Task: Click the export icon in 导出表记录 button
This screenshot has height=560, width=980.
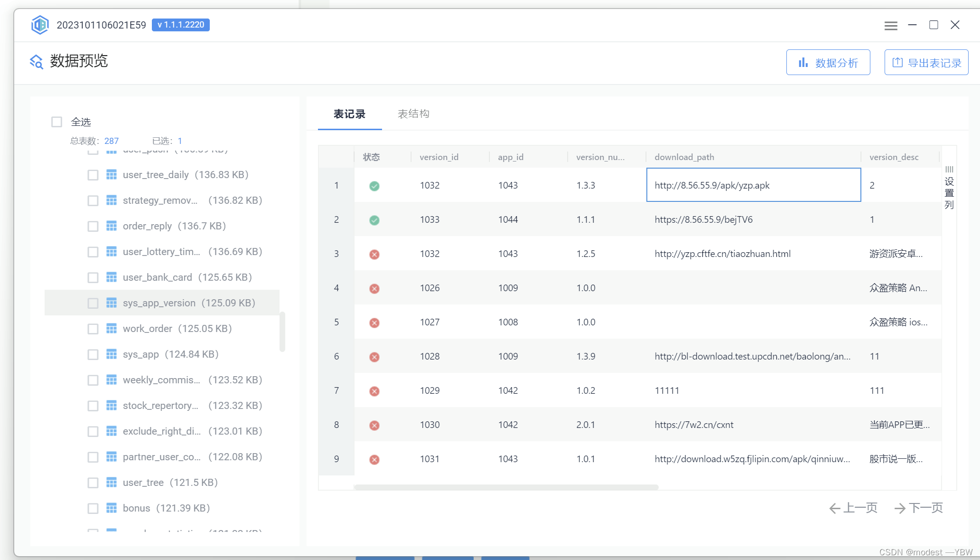Action: [x=897, y=62]
